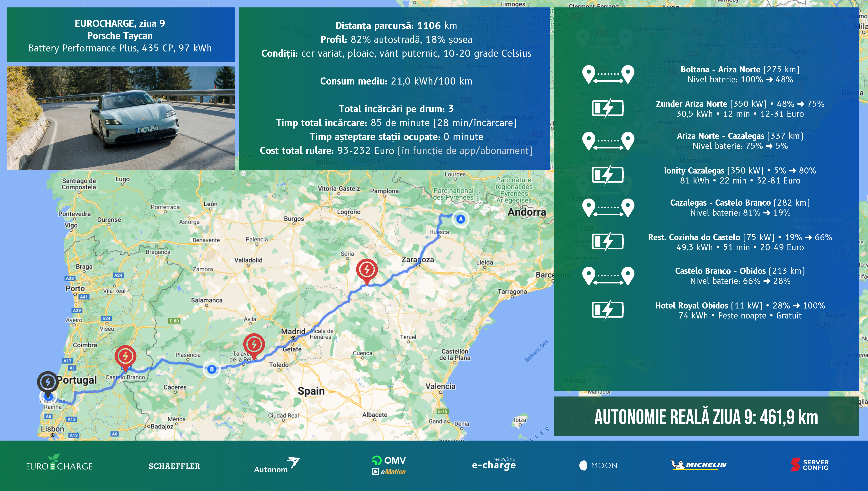Click the Porto city label on map
This screenshot has height=491, width=868.
75,289
